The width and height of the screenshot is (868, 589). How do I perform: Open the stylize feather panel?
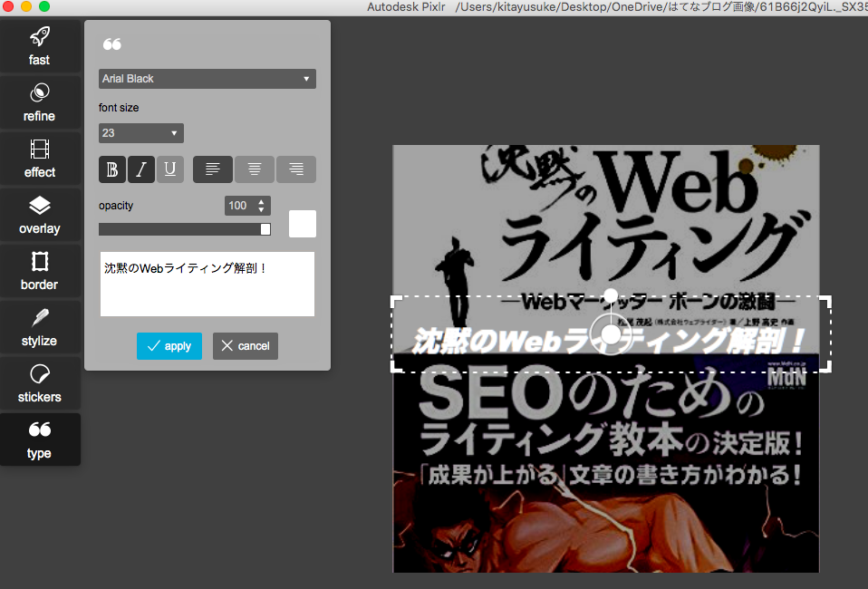40,327
